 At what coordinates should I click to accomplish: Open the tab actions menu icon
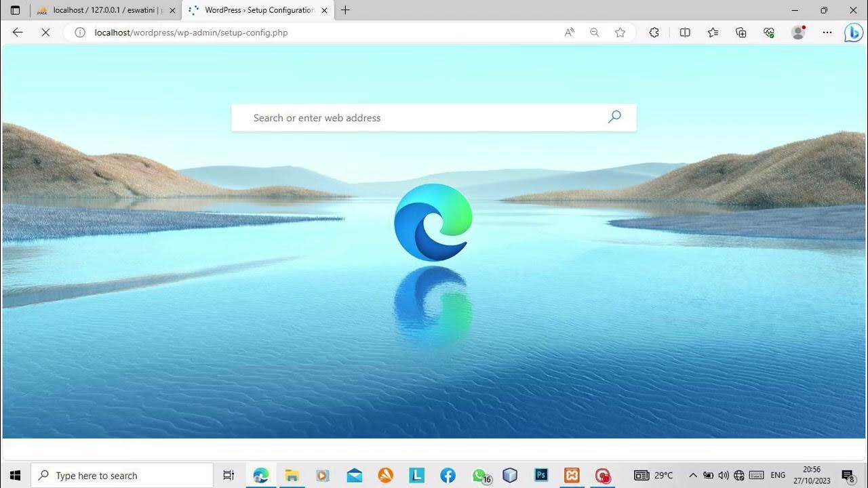point(15,10)
